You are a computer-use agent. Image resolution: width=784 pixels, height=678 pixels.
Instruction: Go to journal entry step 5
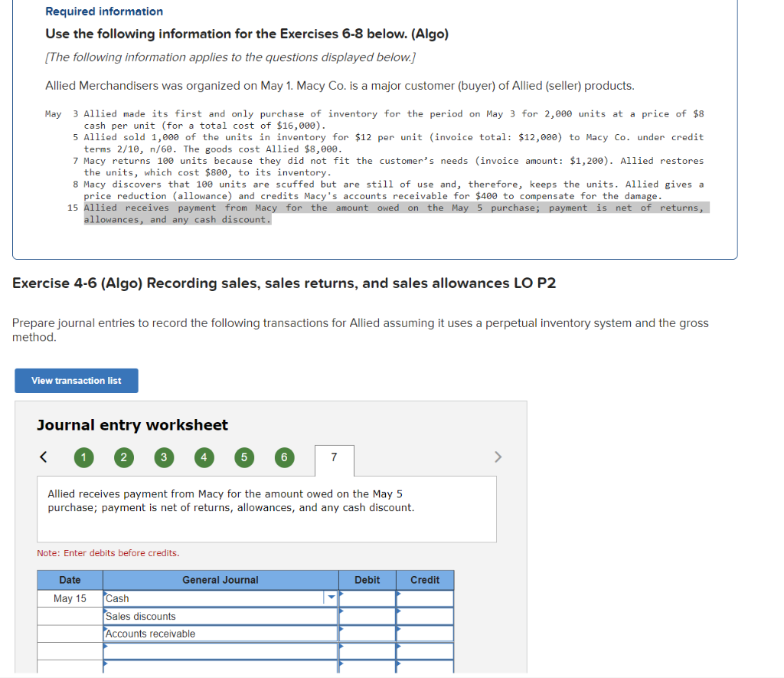(x=244, y=457)
